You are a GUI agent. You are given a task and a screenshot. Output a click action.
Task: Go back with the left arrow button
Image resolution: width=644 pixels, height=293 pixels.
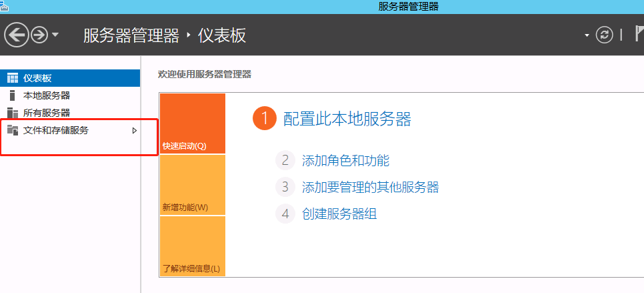point(17,35)
